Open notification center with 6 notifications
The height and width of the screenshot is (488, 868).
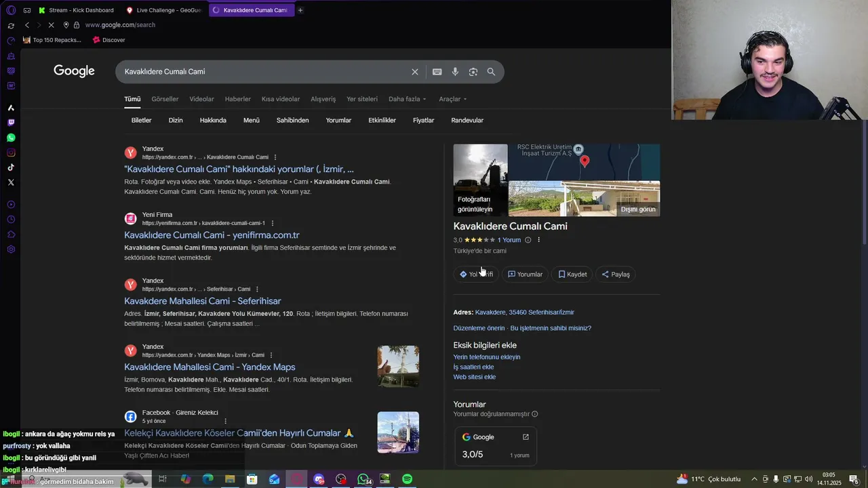854,479
